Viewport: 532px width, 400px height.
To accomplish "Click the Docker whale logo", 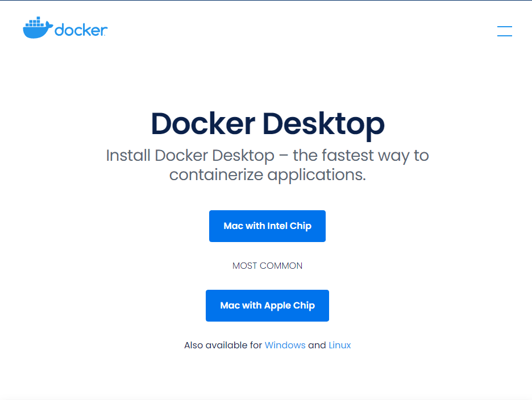I will pyautogui.click(x=65, y=27).
